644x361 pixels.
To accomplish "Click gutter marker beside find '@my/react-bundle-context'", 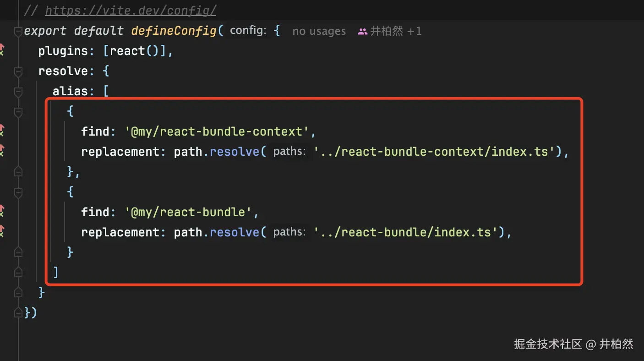I will [x=2, y=131].
